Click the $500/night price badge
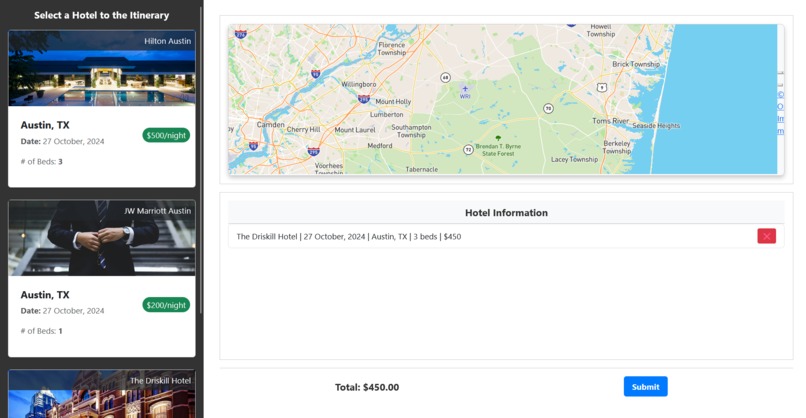 [x=166, y=135]
